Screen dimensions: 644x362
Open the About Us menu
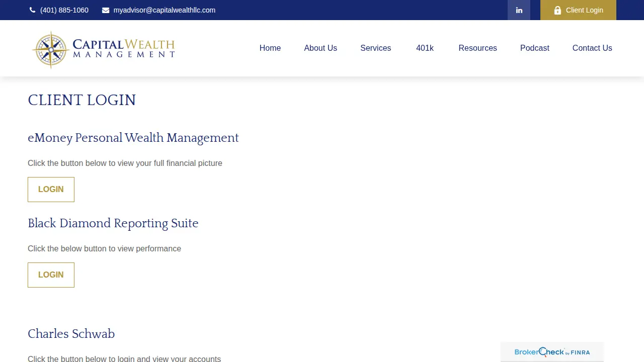[x=320, y=48]
